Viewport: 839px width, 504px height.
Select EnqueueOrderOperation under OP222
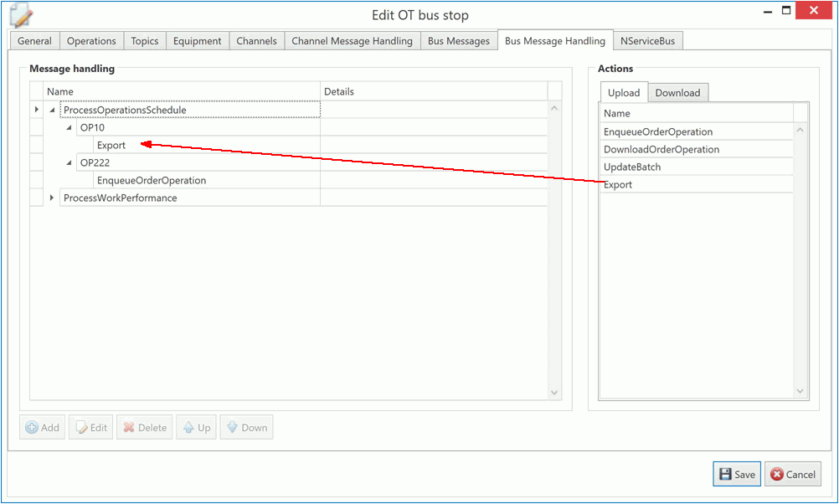152,180
